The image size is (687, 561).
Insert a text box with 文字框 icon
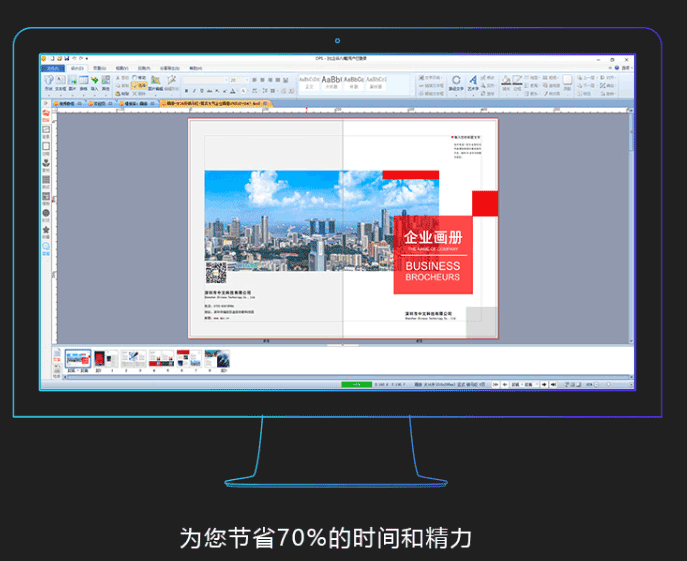pos(60,83)
